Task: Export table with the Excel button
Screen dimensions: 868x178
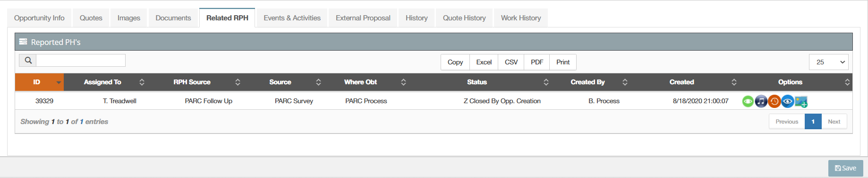Action: pyautogui.click(x=484, y=62)
